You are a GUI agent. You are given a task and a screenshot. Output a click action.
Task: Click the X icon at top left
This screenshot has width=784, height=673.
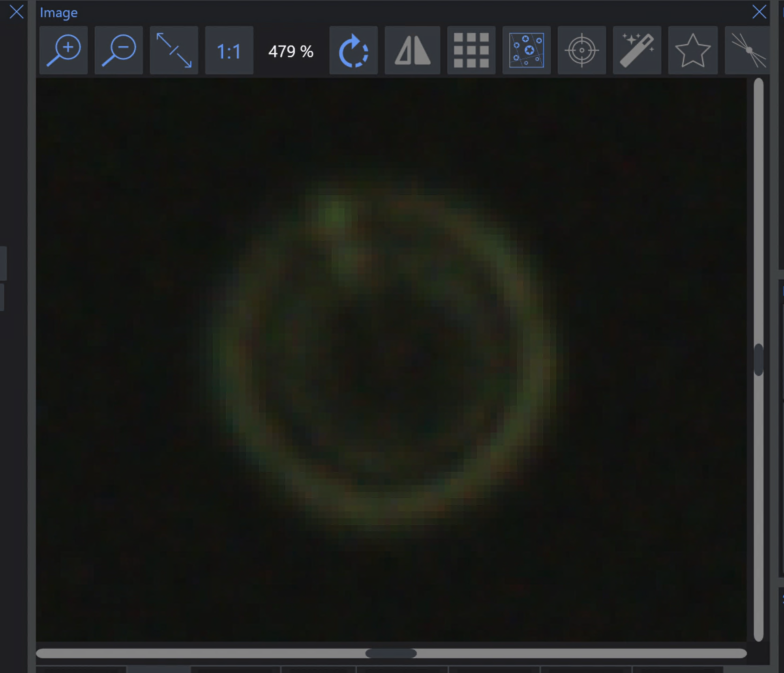click(16, 12)
